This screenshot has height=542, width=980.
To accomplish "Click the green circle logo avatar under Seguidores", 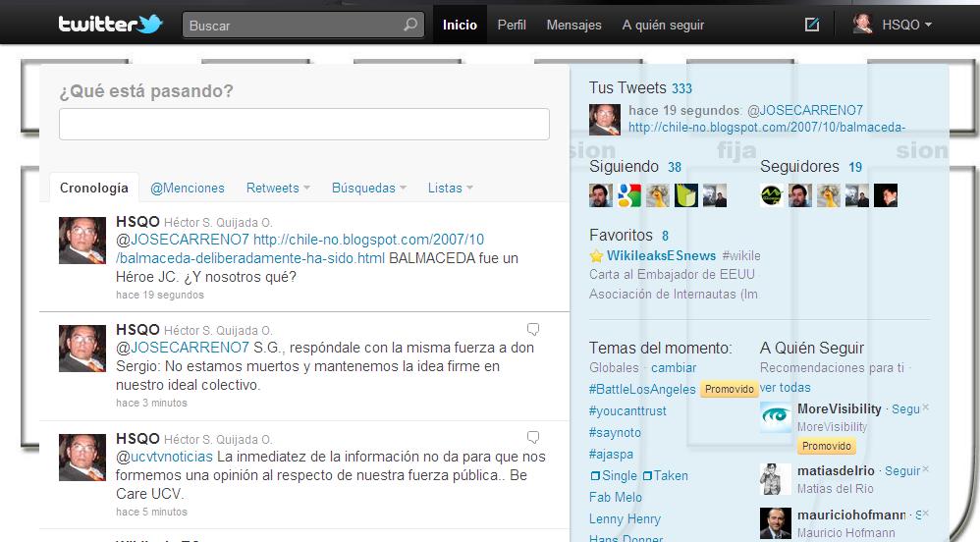I will pos(772,195).
